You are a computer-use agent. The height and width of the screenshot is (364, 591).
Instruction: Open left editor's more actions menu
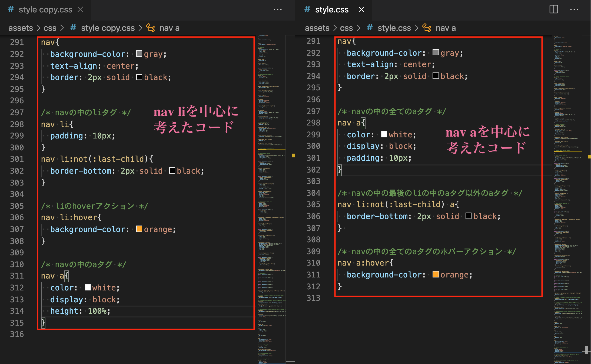tap(278, 9)
